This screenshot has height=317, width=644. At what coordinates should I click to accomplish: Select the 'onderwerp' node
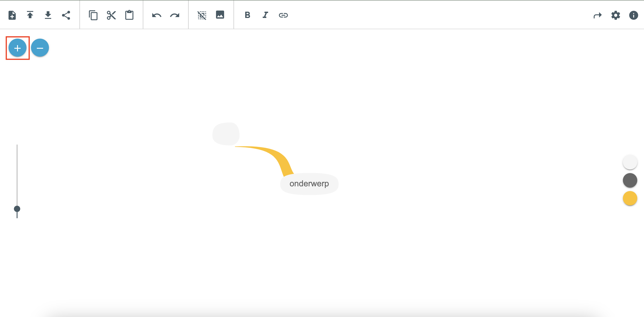309,184
